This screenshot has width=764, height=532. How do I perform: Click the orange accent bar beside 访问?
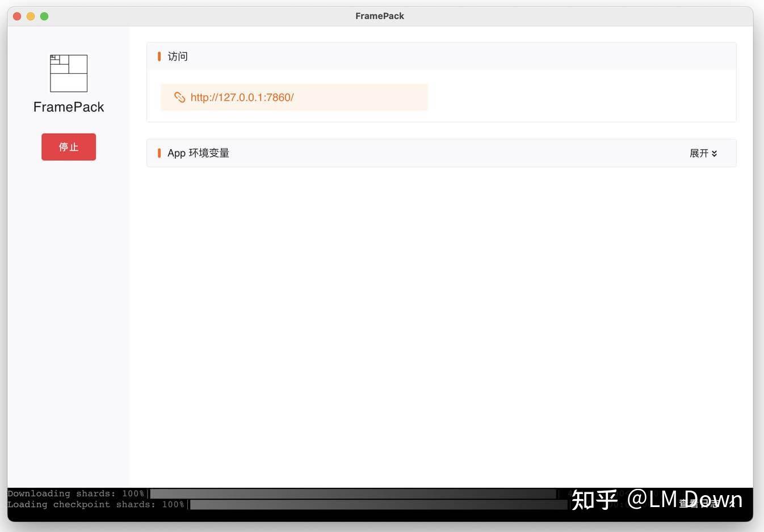pos(159,56)
